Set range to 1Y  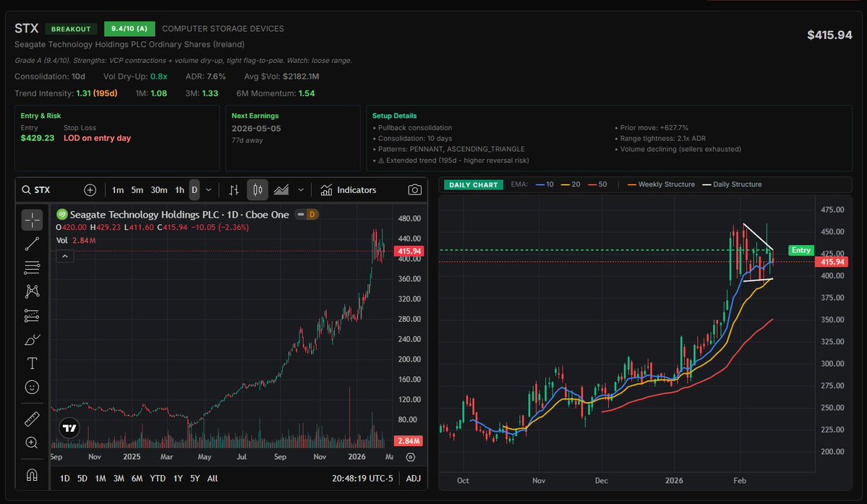click(177, 479)
